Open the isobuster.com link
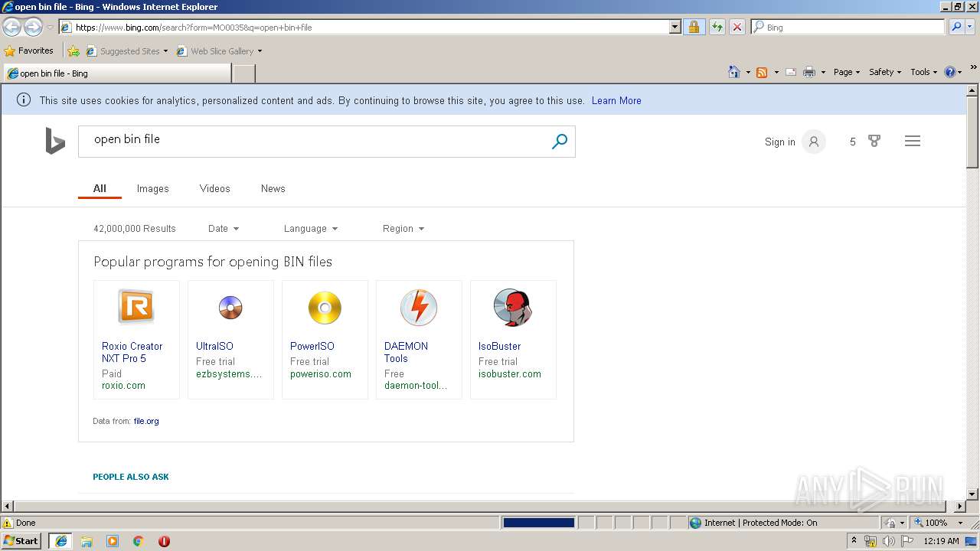This screenshot has width=980, height=551. click(x=510, y=374)
